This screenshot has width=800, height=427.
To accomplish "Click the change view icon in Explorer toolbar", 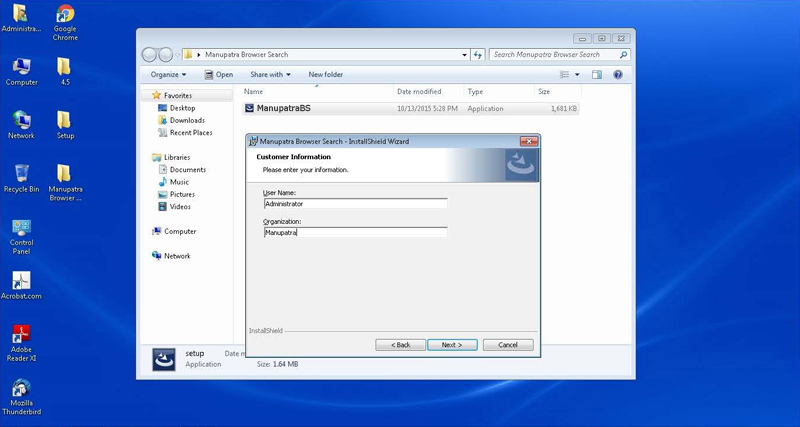I will click(564, 74).
